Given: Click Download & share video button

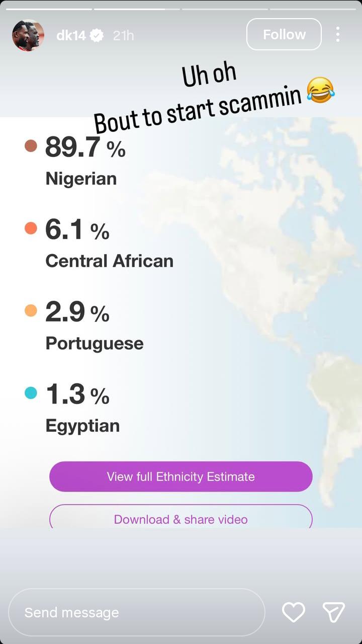Looking at the screenshot, I should click(181, 517).
